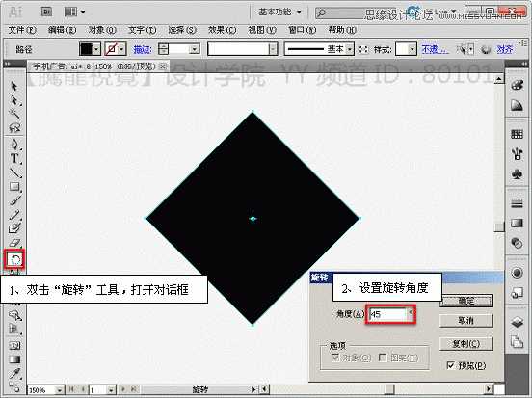Click the 不透... opacity link
This screenshot has width=532, height=398.
point(435,49)
